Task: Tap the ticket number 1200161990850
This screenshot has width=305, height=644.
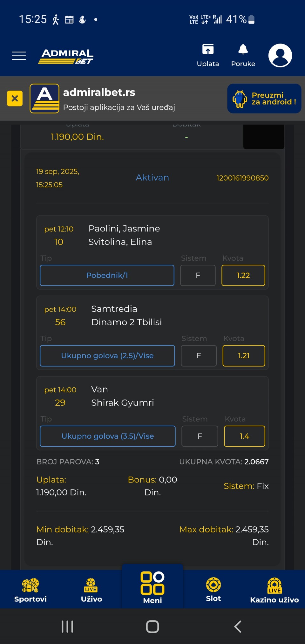Action: click(242, 178)
